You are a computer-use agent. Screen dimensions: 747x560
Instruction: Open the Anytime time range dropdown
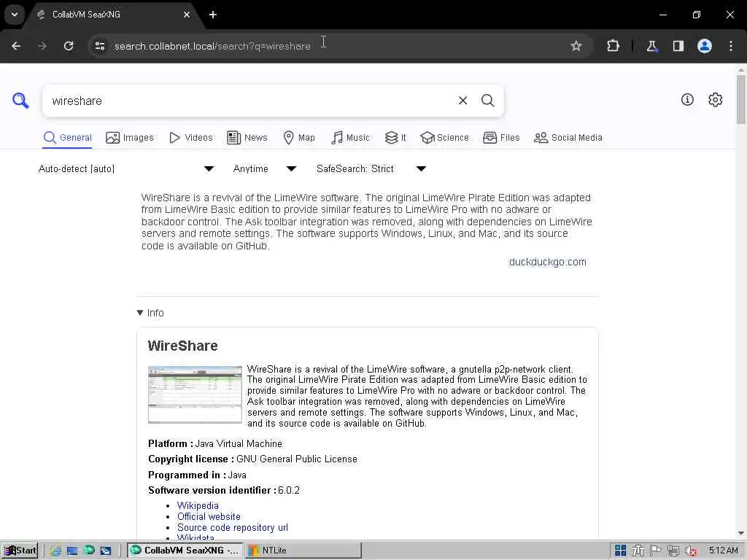point(264,168)
